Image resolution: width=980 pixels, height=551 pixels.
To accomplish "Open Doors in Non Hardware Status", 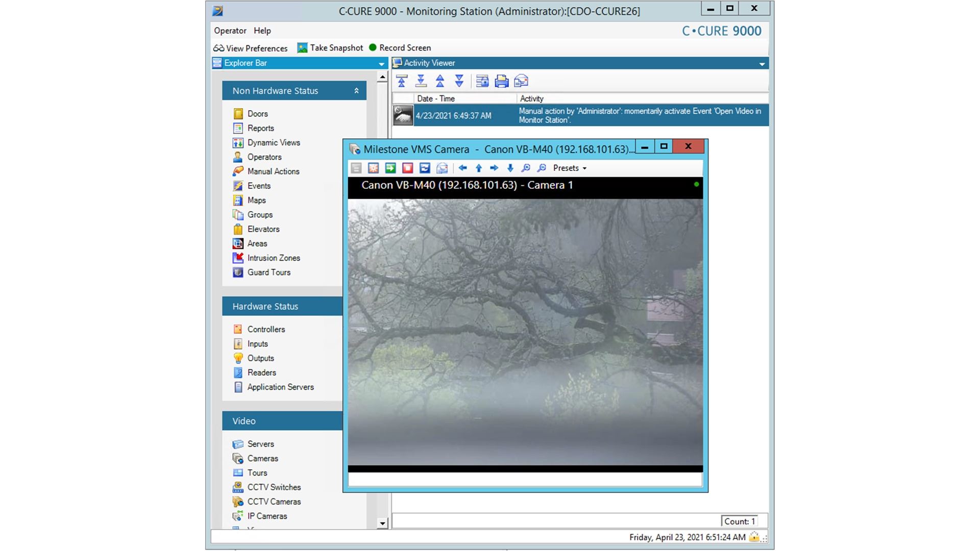I will tap(250, 114).
